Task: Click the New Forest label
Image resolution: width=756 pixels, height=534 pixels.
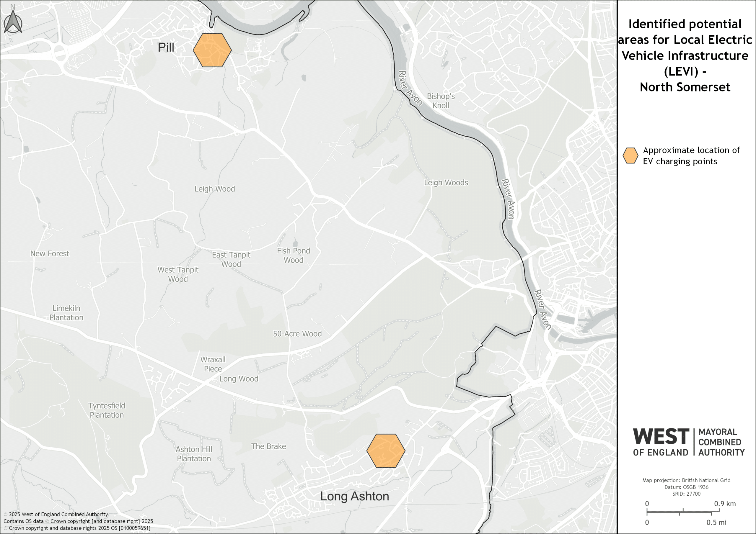Action: 50,254
